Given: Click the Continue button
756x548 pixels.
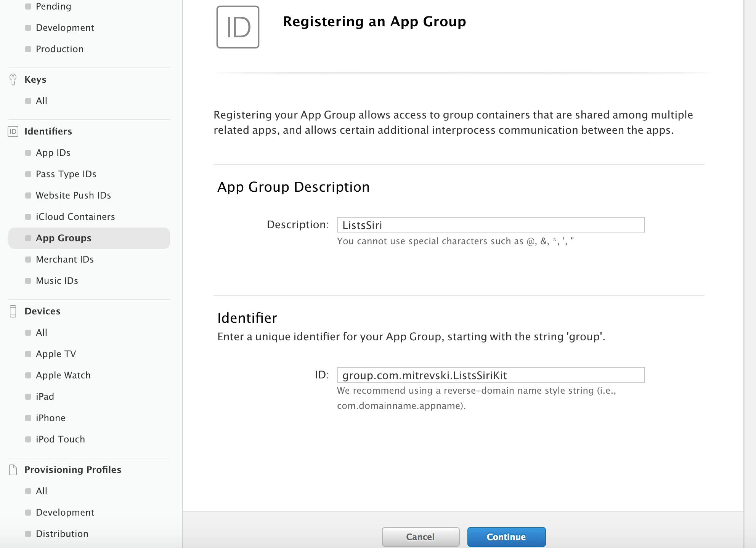Looking at the screenshot, I should [506, 537].
